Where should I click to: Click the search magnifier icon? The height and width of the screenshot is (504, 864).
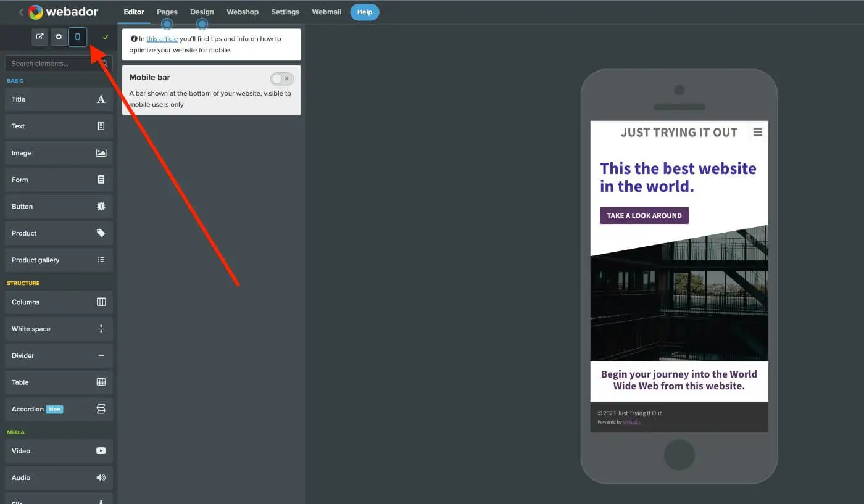[x=105, y=64]
